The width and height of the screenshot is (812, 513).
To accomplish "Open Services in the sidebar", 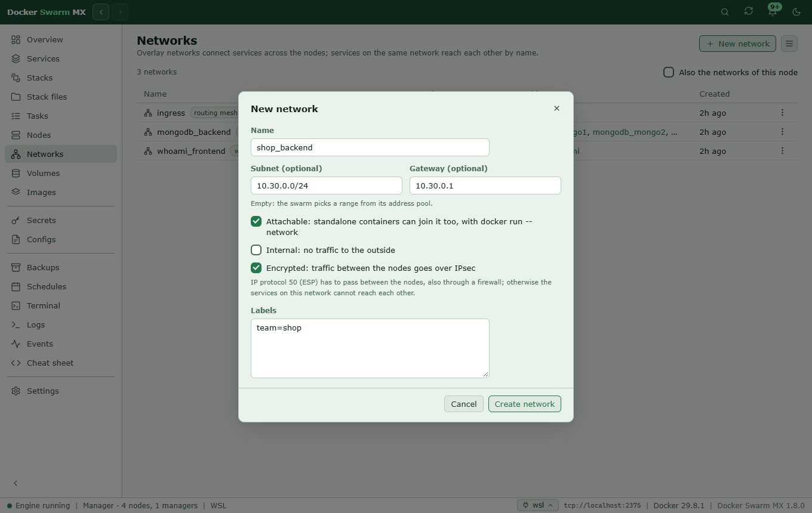I will click(x=61, y=58).
